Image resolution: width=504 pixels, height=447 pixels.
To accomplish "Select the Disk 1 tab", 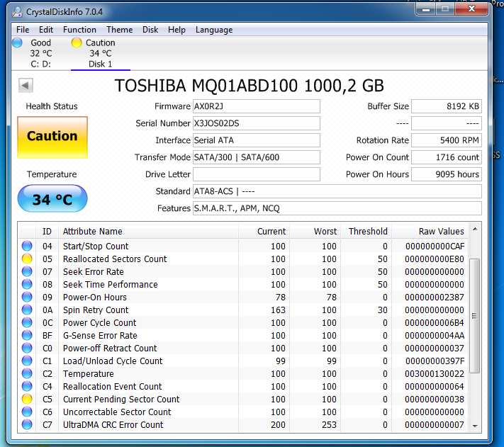I will point(100,53).
